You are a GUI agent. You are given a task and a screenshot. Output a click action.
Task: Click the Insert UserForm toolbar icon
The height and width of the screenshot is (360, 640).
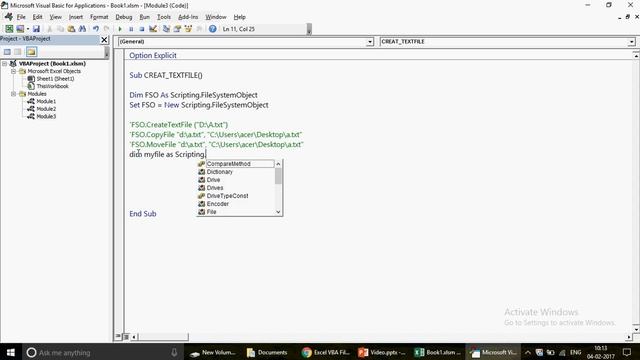20,29
